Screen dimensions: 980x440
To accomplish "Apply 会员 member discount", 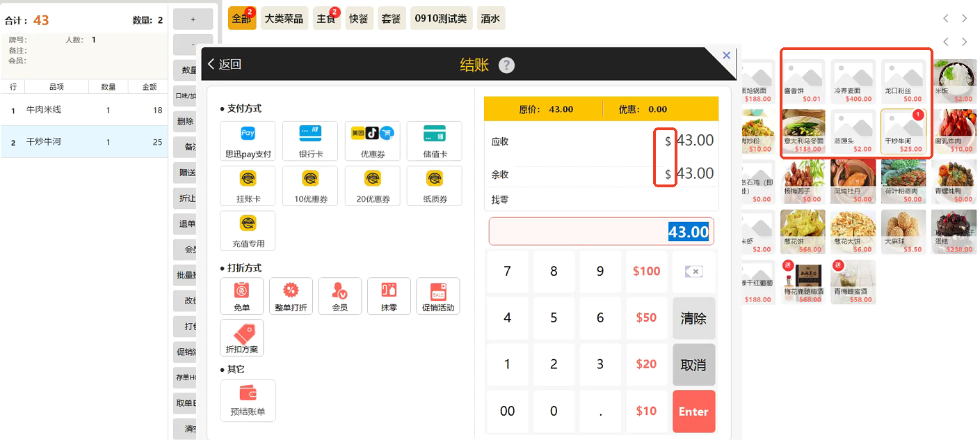I will [339, 296].
